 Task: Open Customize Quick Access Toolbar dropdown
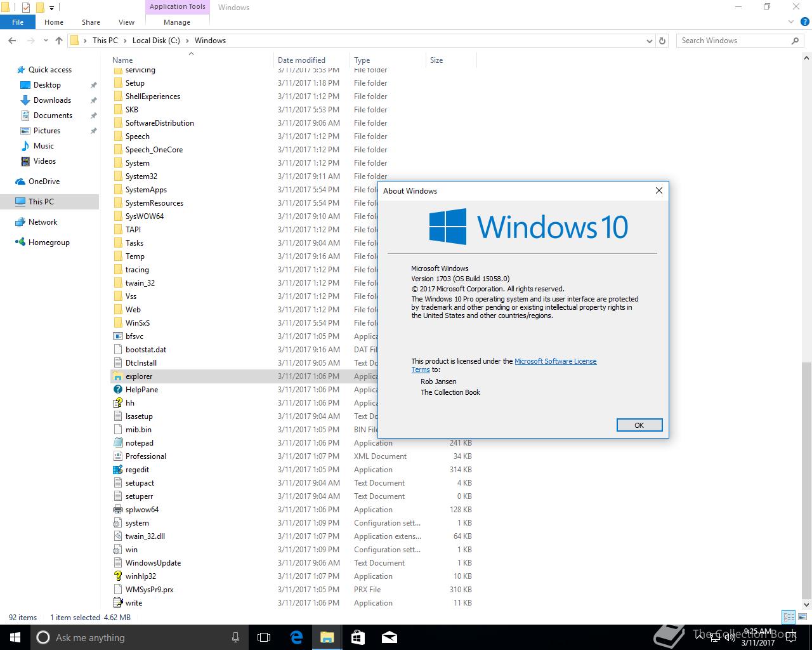[52, 8]
